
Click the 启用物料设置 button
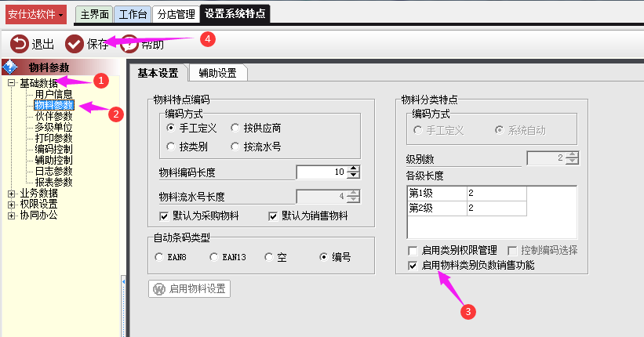189,289
